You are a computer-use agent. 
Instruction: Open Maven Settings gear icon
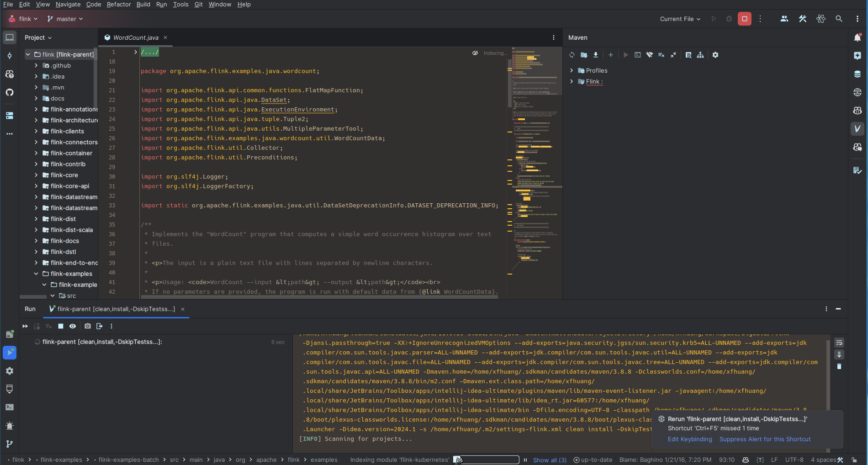[x=715, y=55]
